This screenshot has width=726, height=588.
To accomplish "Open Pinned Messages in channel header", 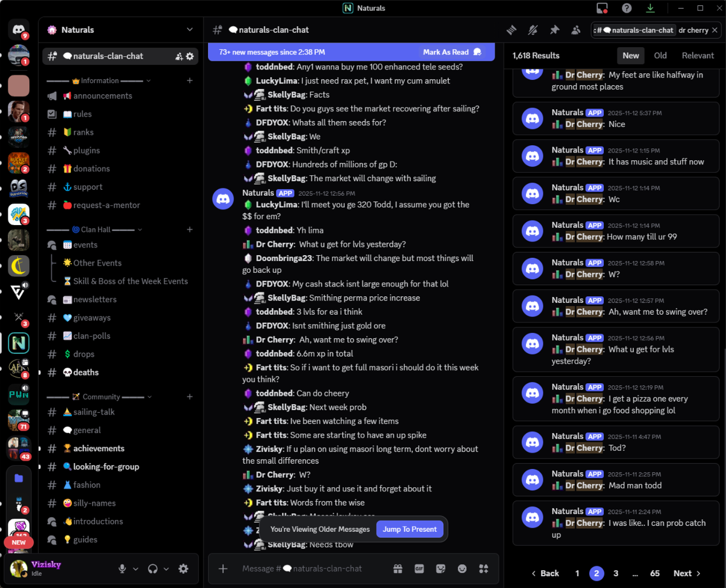I will (554, 30).
